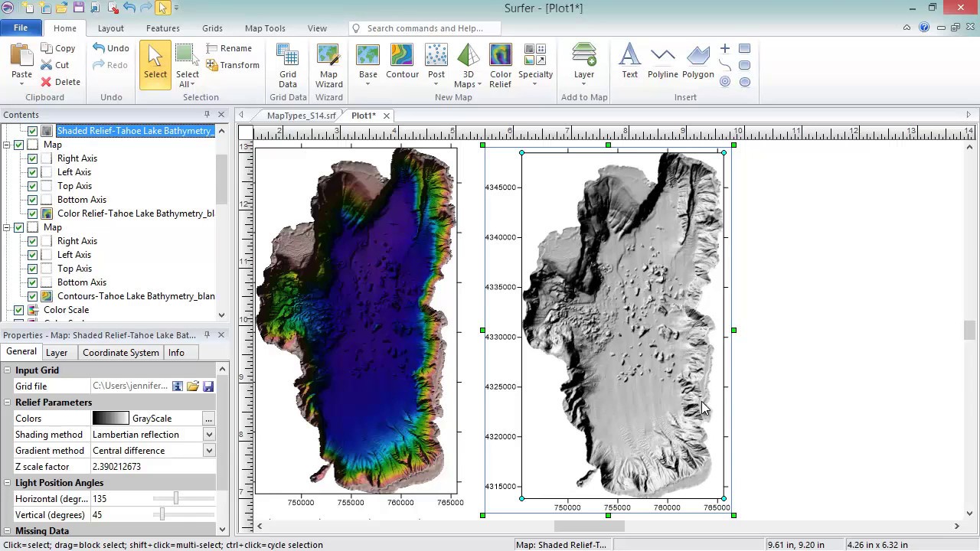Open grid file browse folder icon

(x=193, y=386)
